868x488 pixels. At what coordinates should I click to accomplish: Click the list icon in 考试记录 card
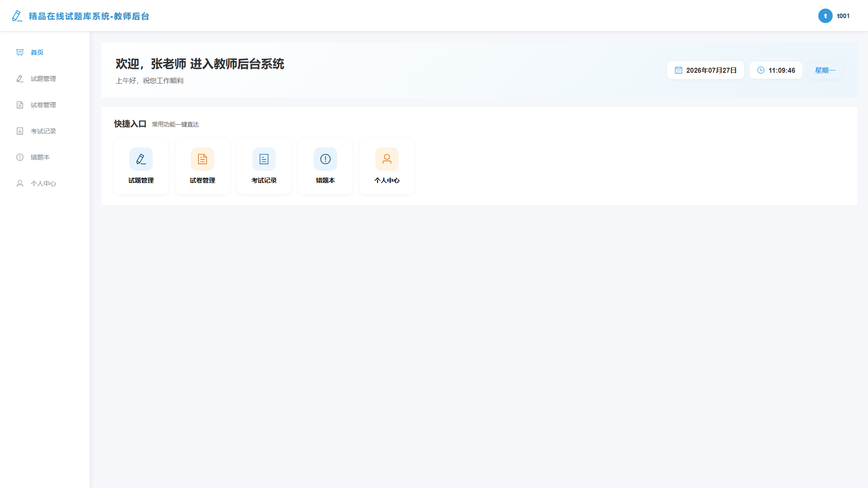264,159
